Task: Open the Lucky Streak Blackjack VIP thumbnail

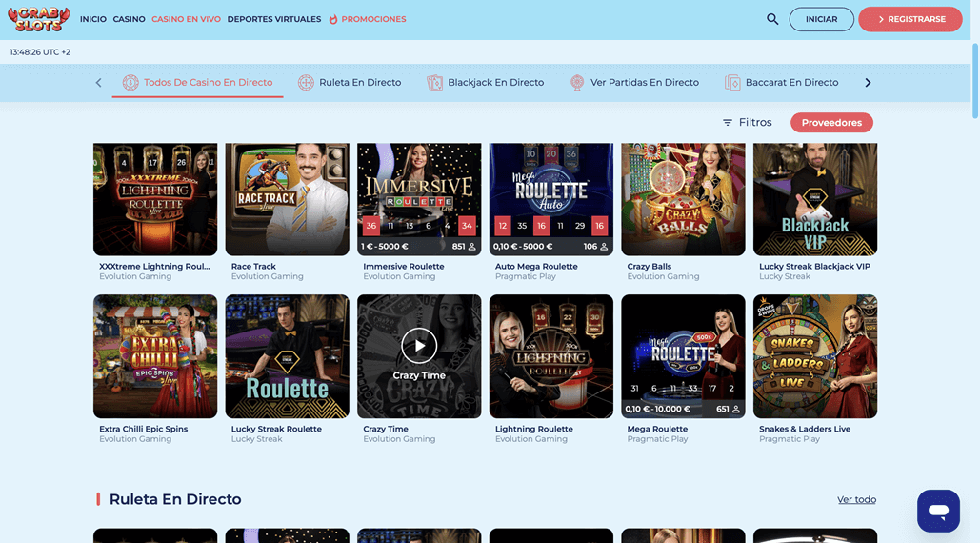Action: [815, 199]
